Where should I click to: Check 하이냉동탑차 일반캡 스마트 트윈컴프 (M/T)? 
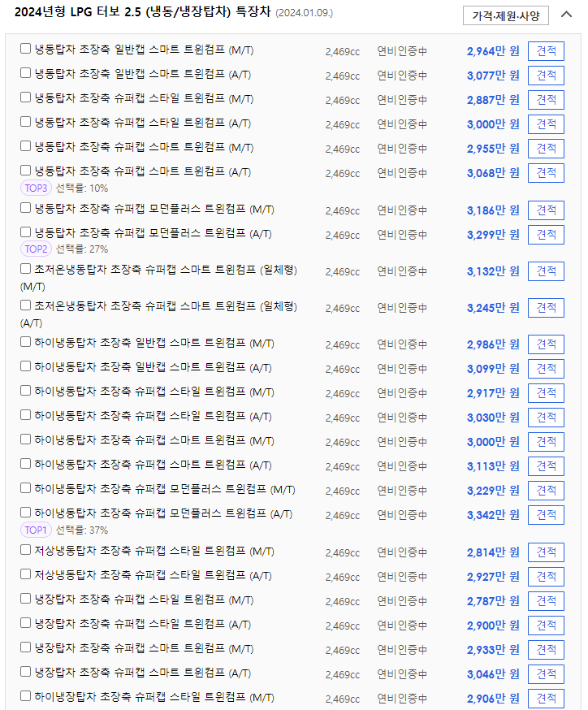[25, 342]
